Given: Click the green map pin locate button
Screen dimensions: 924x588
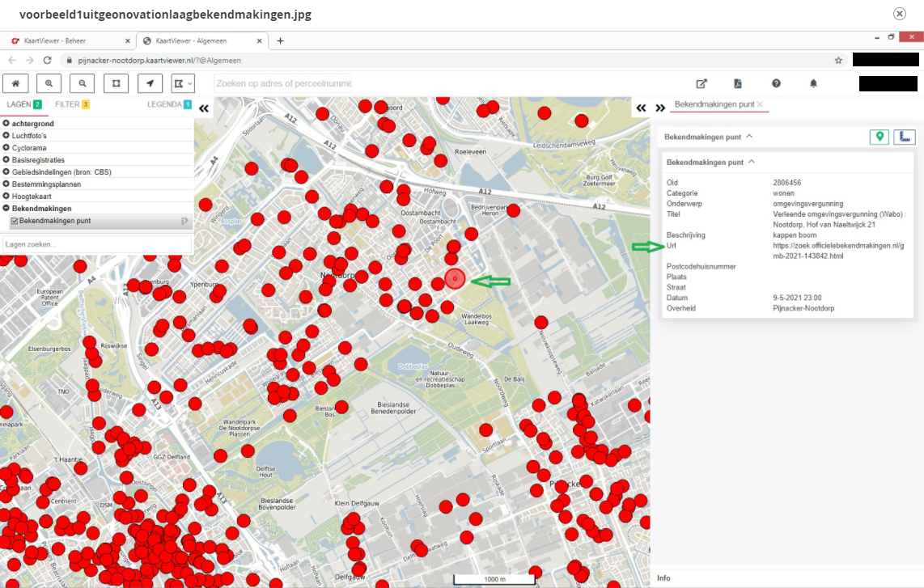Looking at the screenshot, I should pyautogui.click(x=879, y=137).
